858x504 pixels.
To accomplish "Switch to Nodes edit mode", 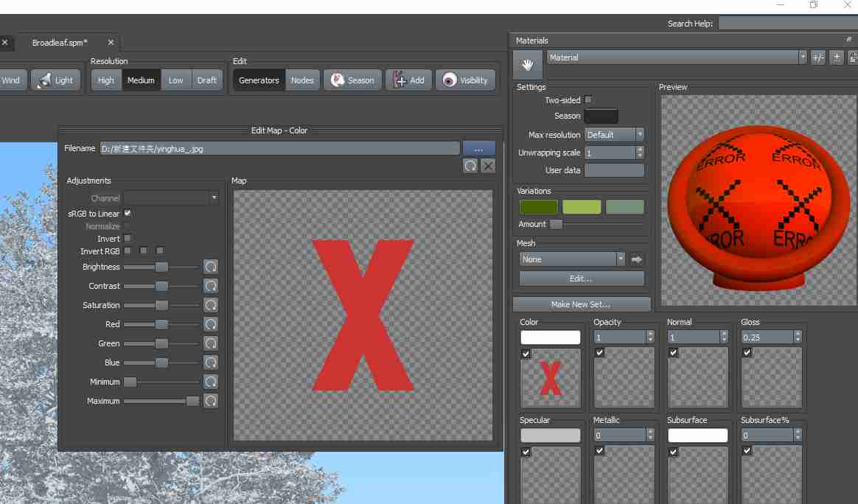I will click(302, 80).
